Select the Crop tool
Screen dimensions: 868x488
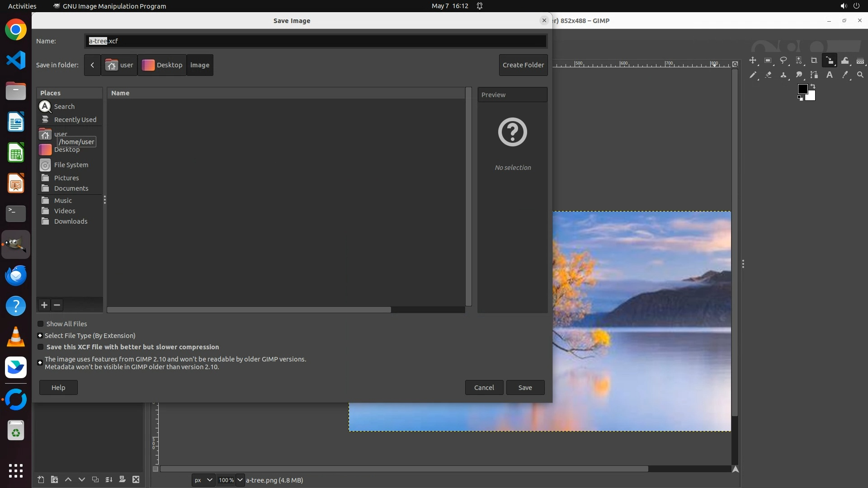(814, 61)
